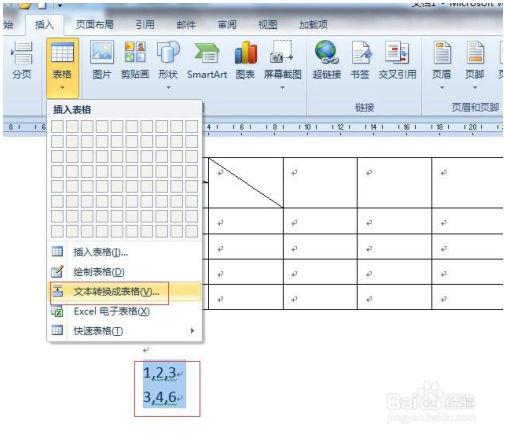Click the Bookmark (书签) icon
The height and width of the screenshot is (438, 506).
(x=360, y=60)
